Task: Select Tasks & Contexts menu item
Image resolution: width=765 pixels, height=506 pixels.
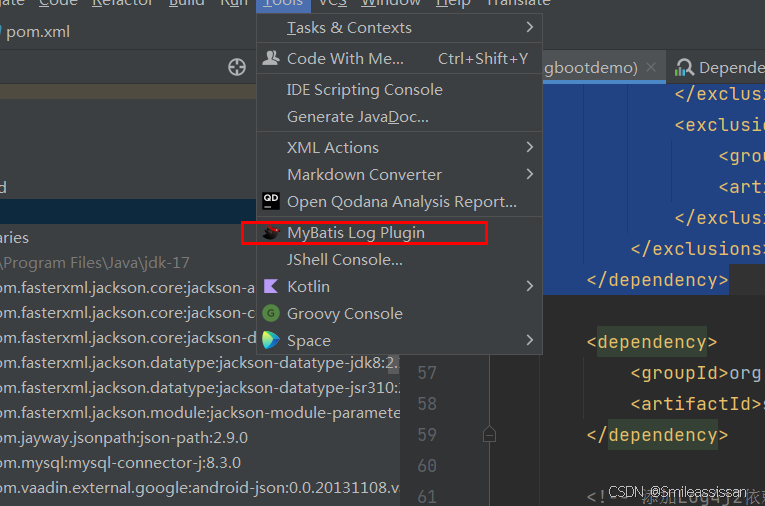Action: [x=399, y=28]
